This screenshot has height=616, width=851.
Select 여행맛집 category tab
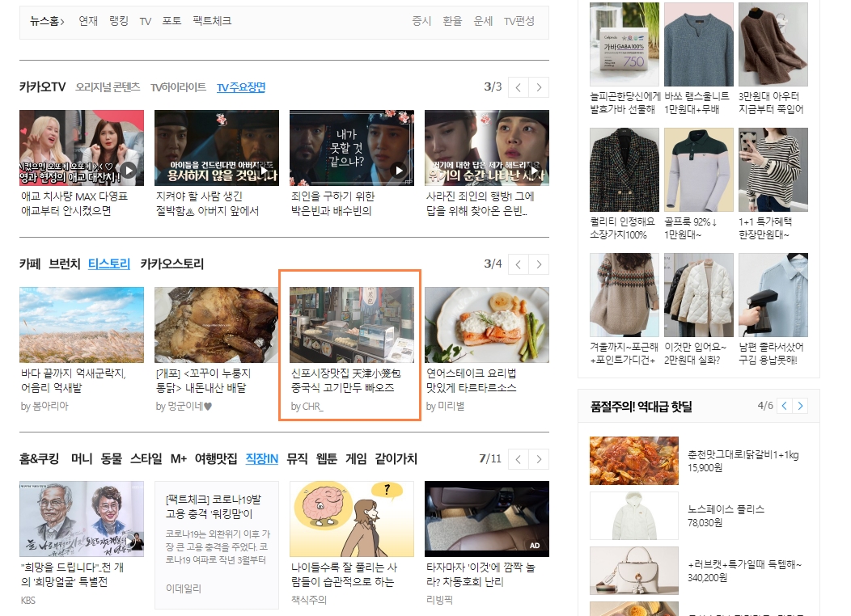(x=216, y=458)
